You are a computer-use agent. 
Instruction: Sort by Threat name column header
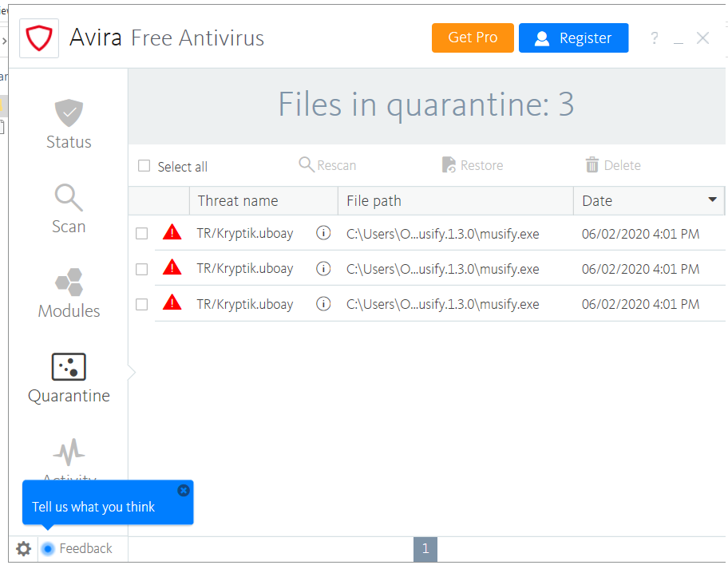click(238, 201)
